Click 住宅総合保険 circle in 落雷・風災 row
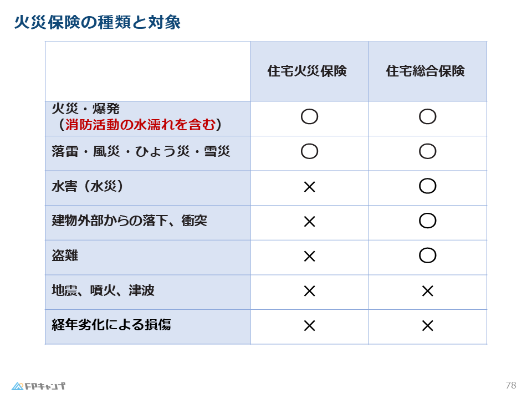Image resolution: width=532 pixels, height=399 pixels. pyautogui.click(x=427, y=151)
